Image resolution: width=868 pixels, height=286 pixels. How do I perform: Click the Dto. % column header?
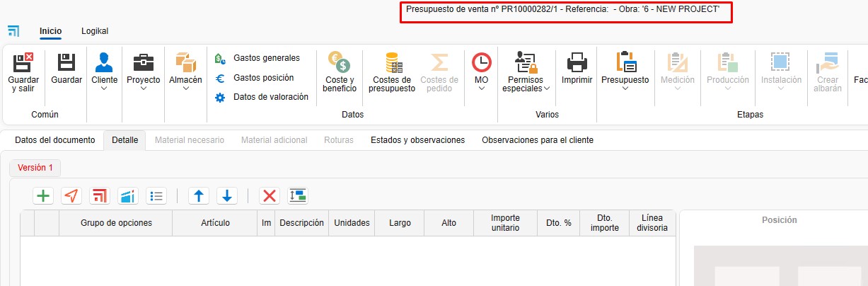point(559,223)
